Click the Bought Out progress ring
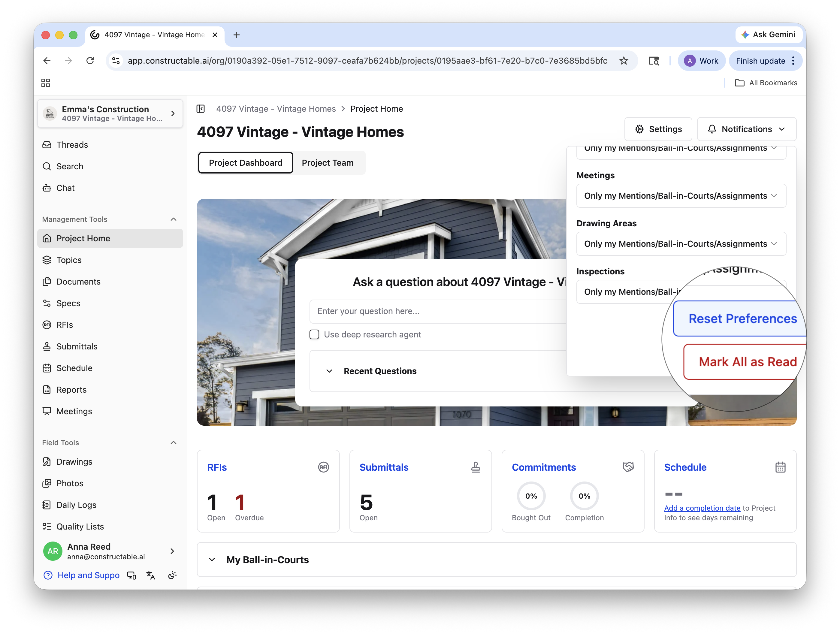840x634 pixels. pyautogui.click(x=531, y=496)
